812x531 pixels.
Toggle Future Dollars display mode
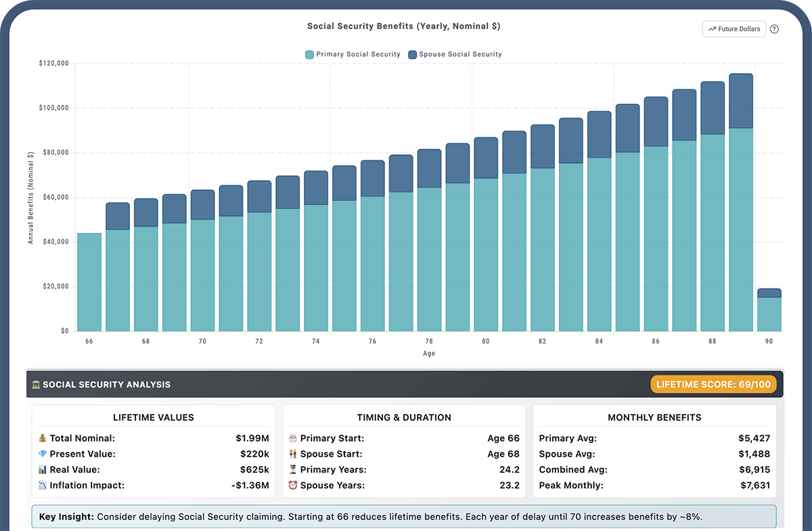(x=734, y=28)
